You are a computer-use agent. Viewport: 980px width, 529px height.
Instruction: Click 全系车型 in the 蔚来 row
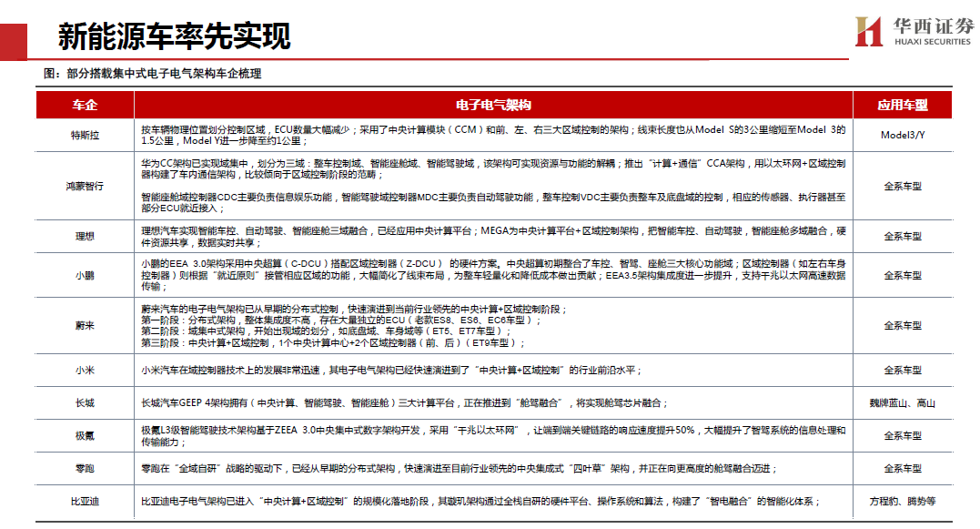click(x=903, y=326)
